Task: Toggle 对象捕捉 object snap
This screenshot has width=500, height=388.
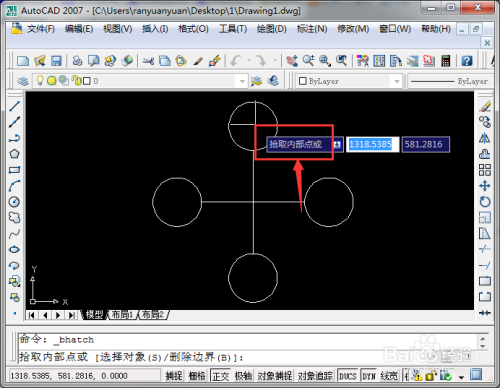Action: (275, 376)
